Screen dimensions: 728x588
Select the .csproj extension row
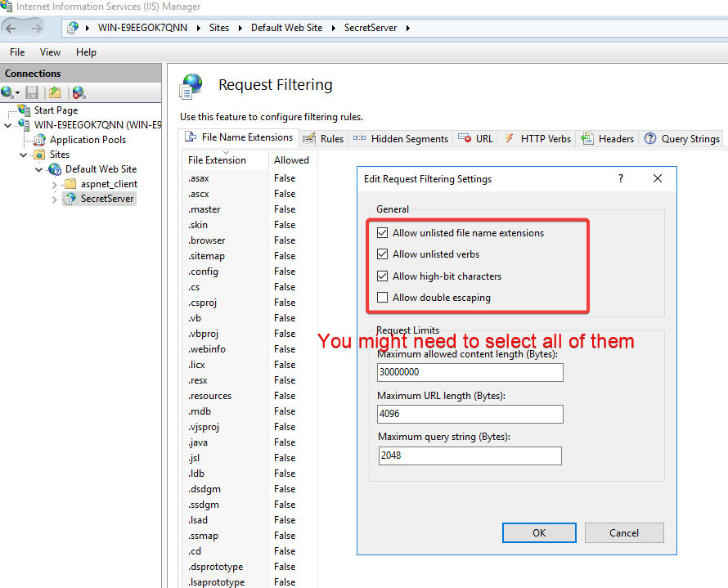click(x=249, y=303)
